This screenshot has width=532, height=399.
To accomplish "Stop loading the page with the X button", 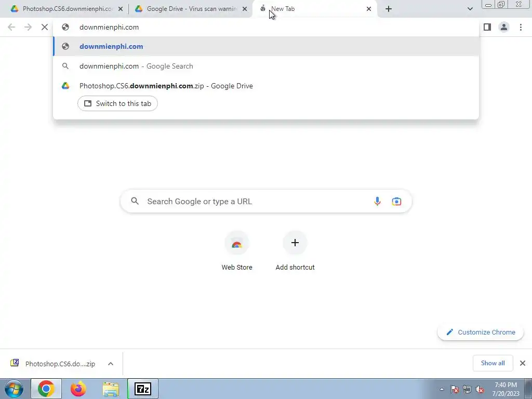I will pyautogui.click(x=45, y=27).
